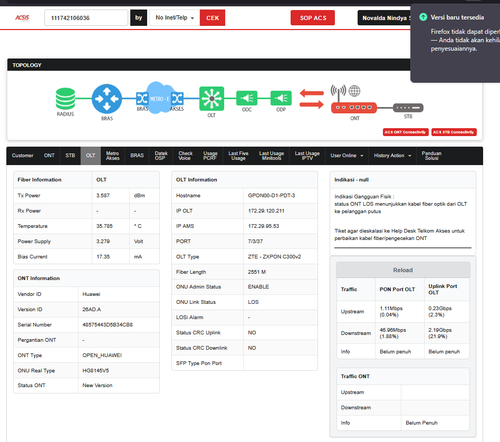Click the ONU Admin Status ENABLE value

258,287
